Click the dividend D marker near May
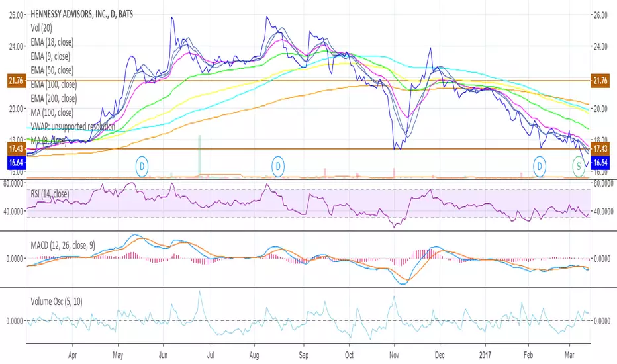Image resolution: width=617 pixels, height=364 pixels. tap(142, 167)
